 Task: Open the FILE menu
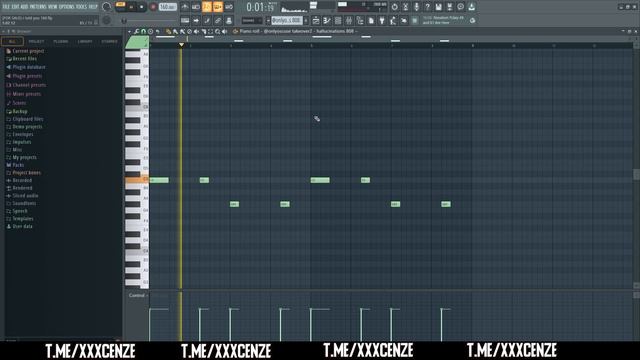(x=6, y=7)
